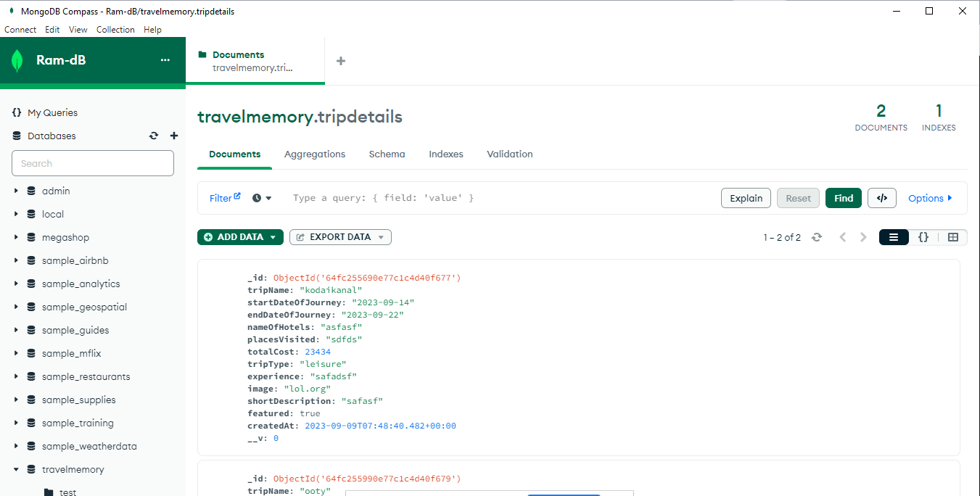Click the tripName value "ooty"
Image resolution: width=980 pixels, height=496 pixels.
point(316,491)
